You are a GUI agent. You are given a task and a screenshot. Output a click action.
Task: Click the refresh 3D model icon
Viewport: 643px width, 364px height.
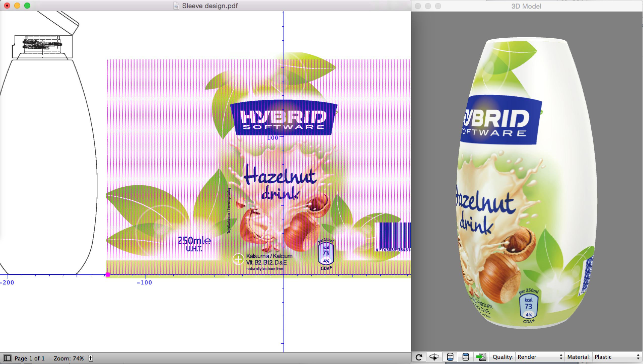click(x=419, y=357)
